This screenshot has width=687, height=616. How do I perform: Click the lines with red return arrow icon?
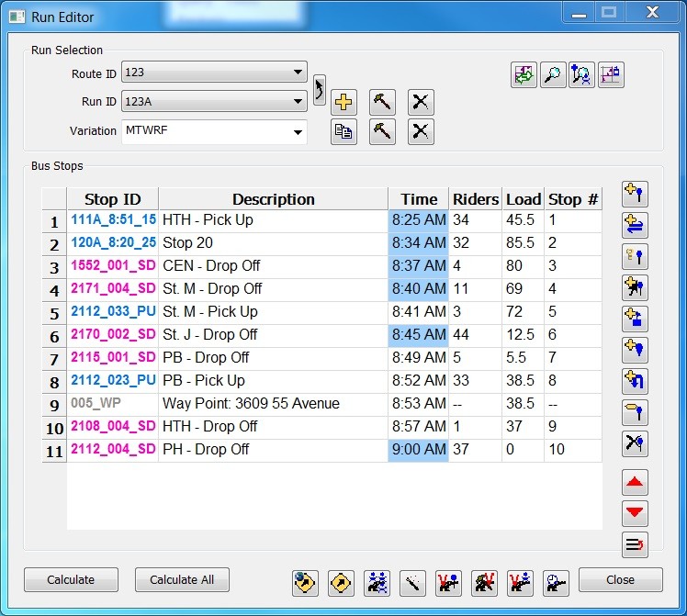(635, 544)
